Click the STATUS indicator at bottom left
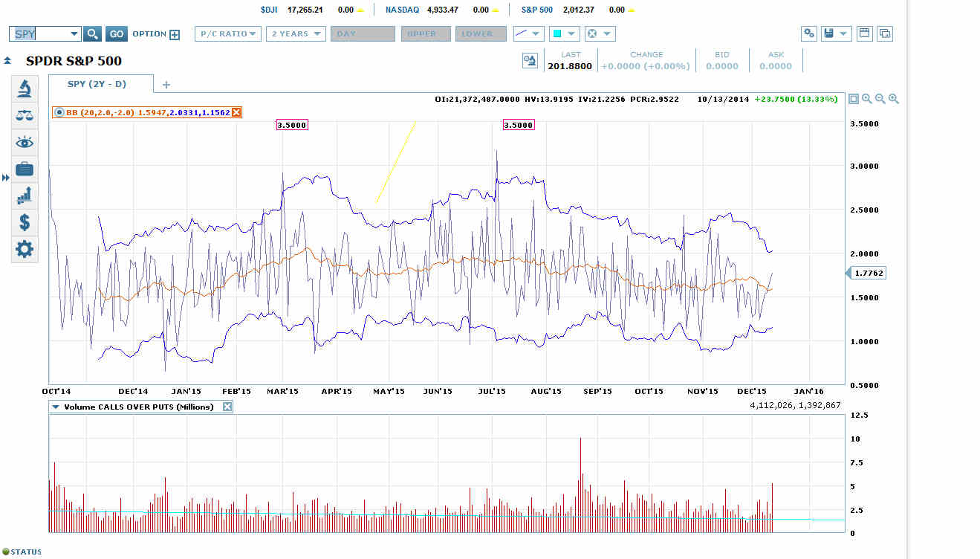This screenshot has width=980, height=559. click(23, 552)
